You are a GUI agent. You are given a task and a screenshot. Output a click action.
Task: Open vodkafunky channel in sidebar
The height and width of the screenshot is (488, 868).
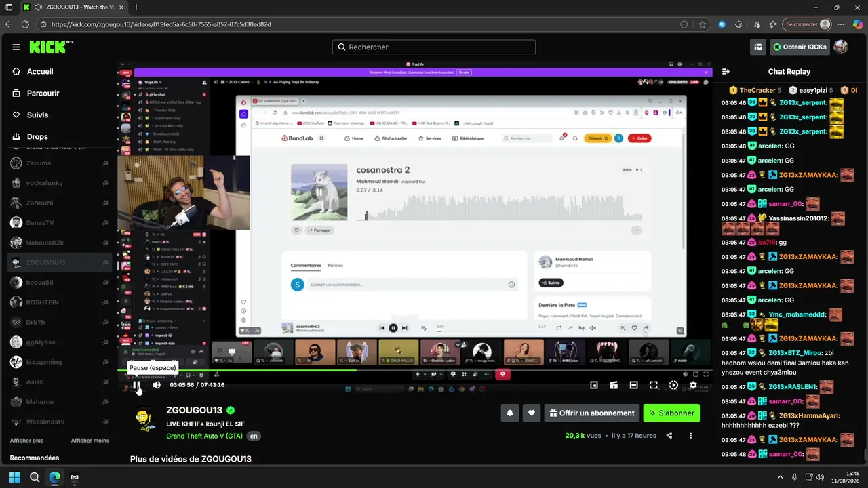60,183
